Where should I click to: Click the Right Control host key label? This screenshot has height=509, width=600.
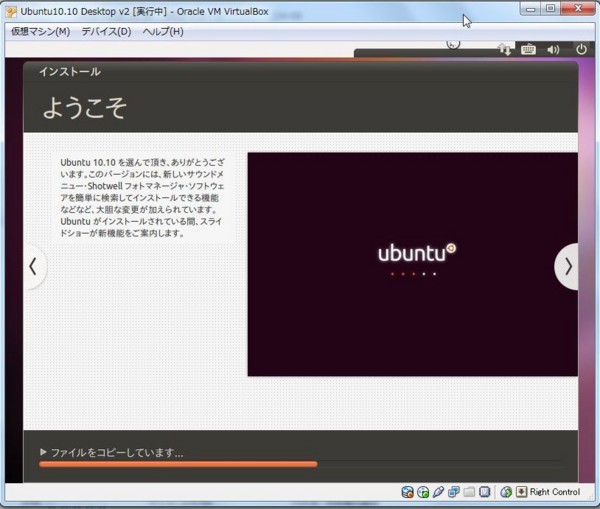(x=555, y=492)
